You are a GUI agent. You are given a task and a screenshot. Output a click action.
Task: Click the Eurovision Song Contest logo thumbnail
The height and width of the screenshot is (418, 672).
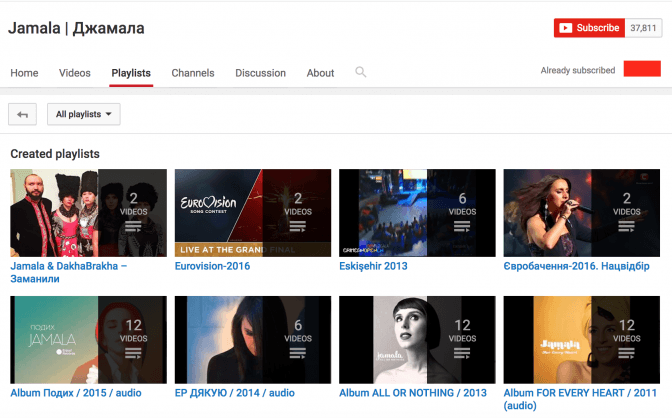tap(253, 213)
